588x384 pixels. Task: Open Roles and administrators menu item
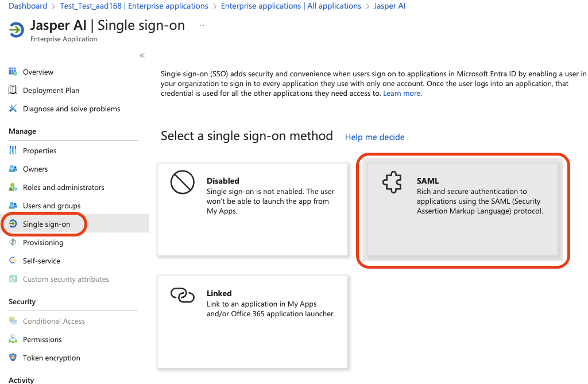point(63,187)
